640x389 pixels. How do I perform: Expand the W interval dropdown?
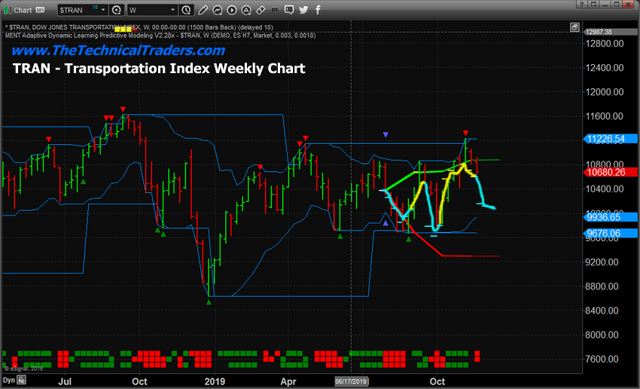(x=173, y=10)
